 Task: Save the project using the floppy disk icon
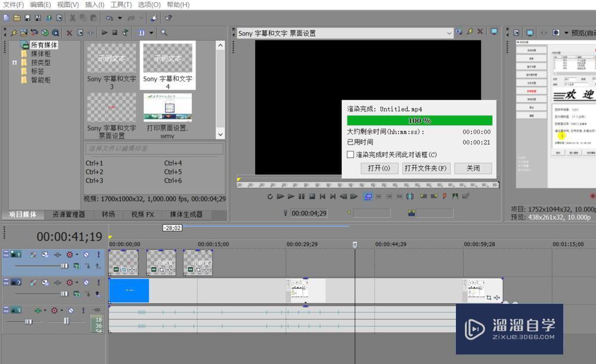27,18
